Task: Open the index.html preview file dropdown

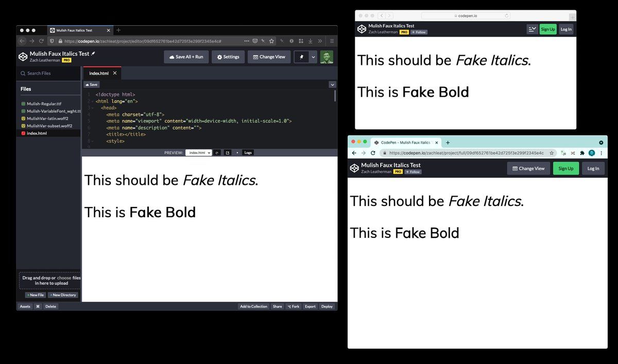Action: click(199, 153)
